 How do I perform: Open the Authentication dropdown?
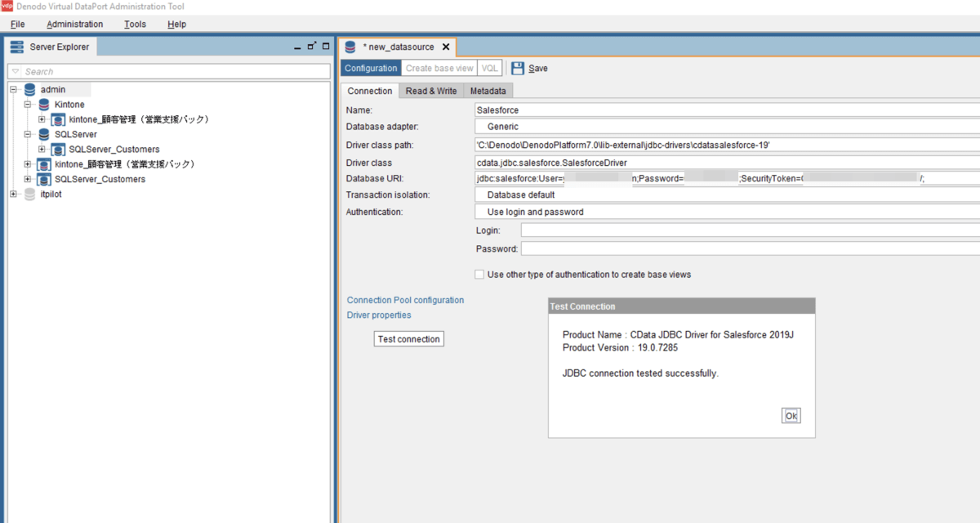[727, 212]
